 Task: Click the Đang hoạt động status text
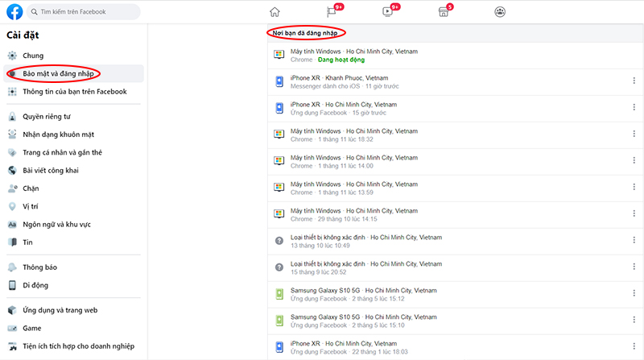coord(341,60)
